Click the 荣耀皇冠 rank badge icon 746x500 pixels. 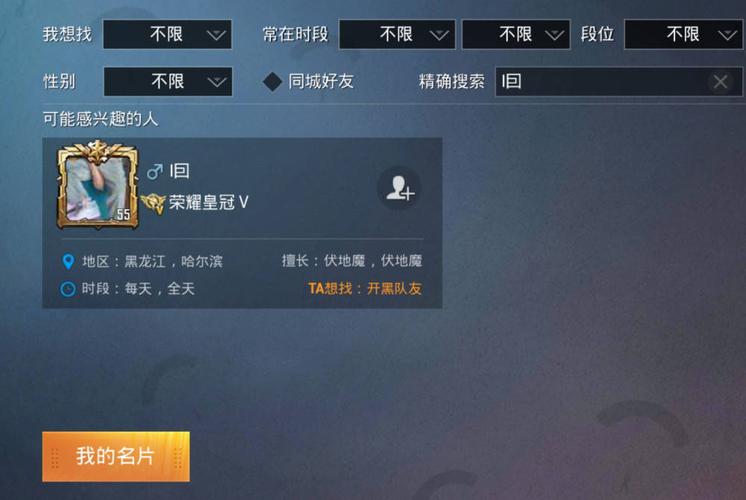153,203
